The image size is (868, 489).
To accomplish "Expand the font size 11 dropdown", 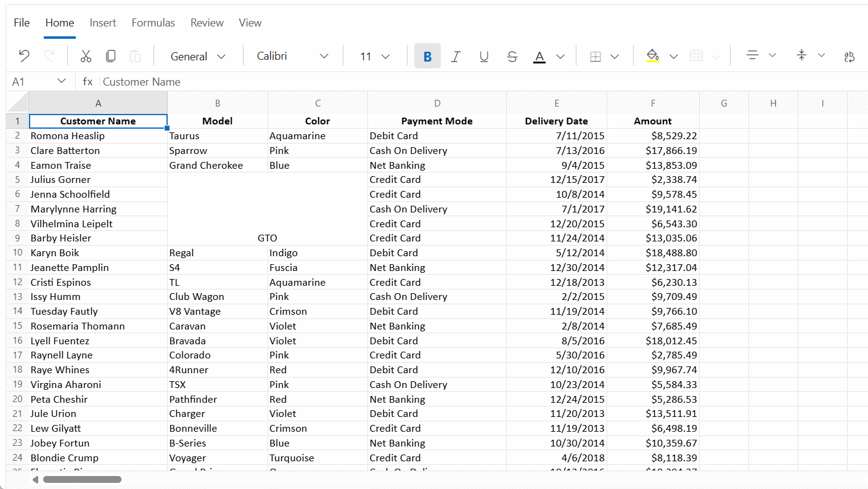I will pyautogui.click(x=375, y=57).
